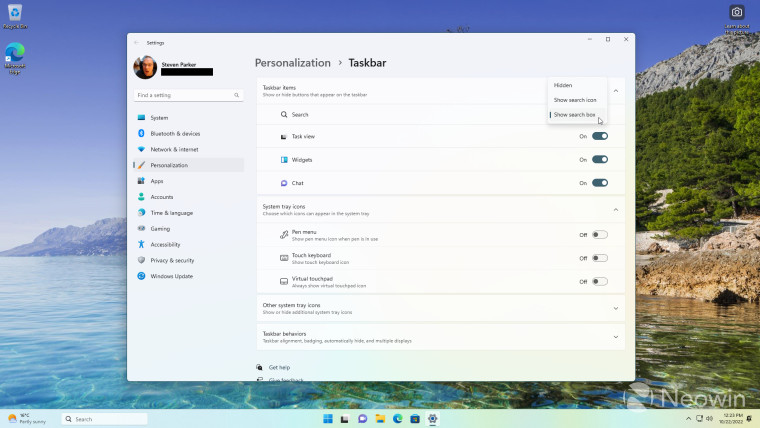This screenshot has width=760, height=428.
Task: Click the Task view row icon
Action: coord(284,137)
